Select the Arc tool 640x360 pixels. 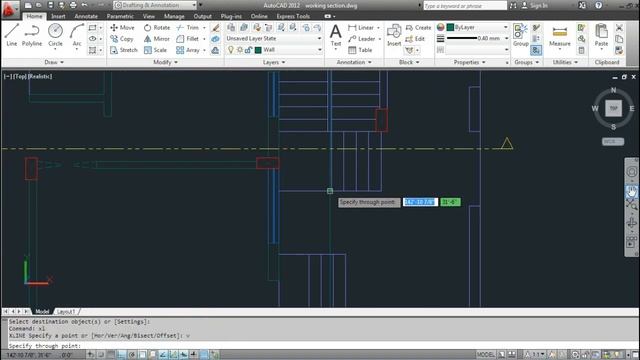pyautogui.click(x=77, y=35)
